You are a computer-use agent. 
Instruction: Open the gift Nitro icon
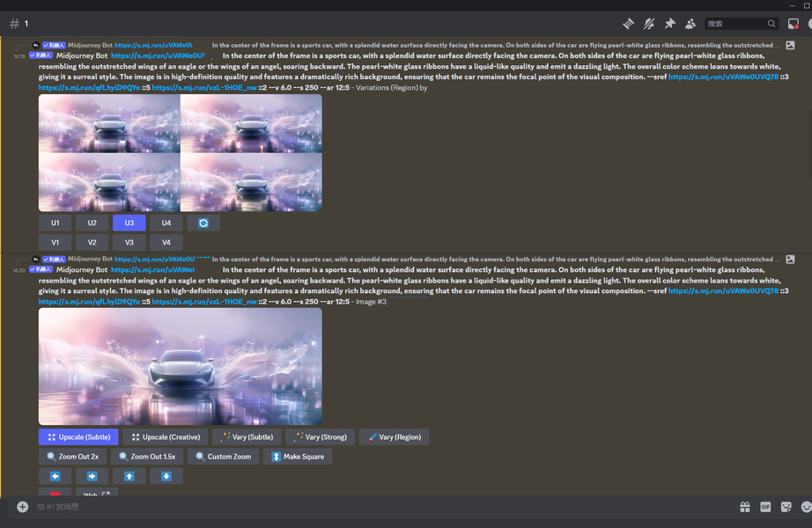(745, 507)
